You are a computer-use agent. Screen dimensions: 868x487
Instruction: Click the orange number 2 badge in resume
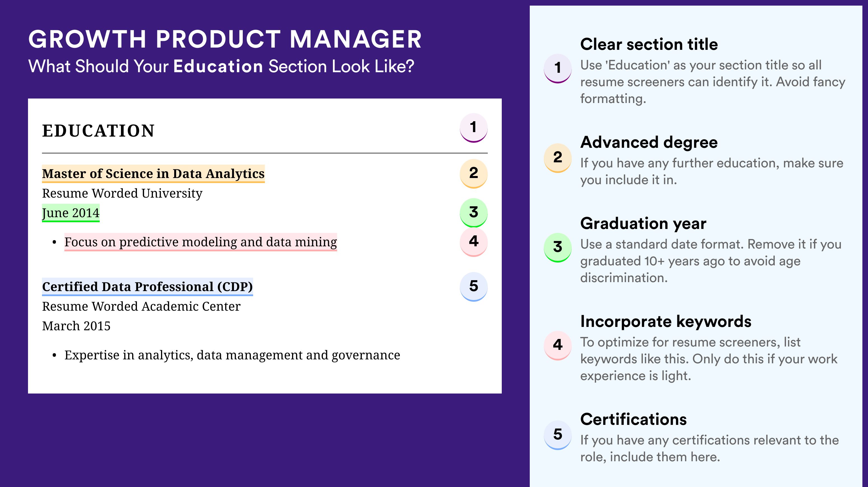click(473, 174)
